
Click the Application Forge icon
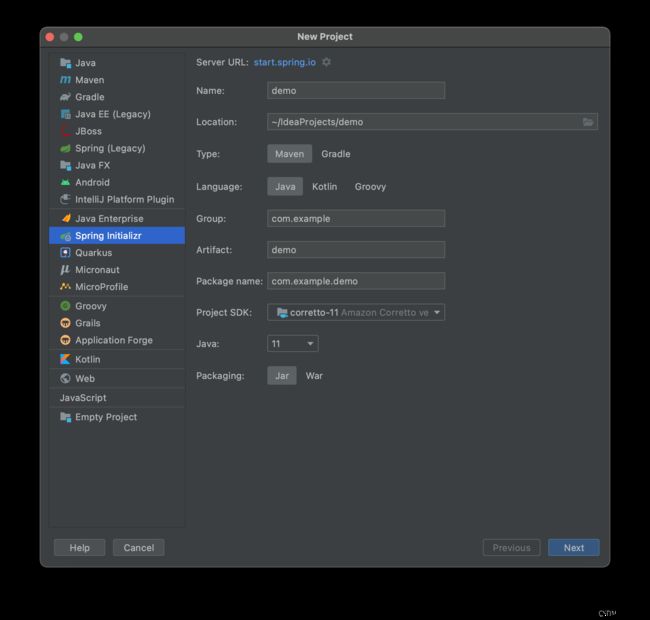65,340
